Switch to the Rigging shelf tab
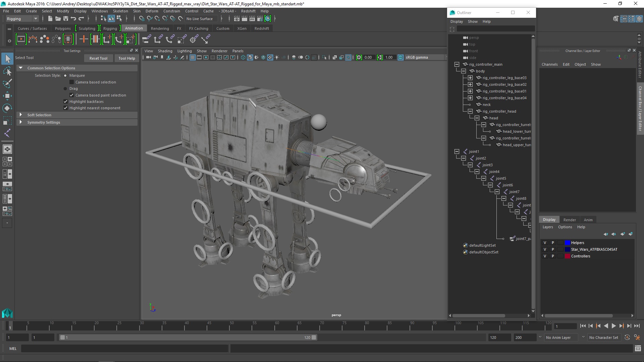This screenshot has width=644, height=362. point(110,28)
